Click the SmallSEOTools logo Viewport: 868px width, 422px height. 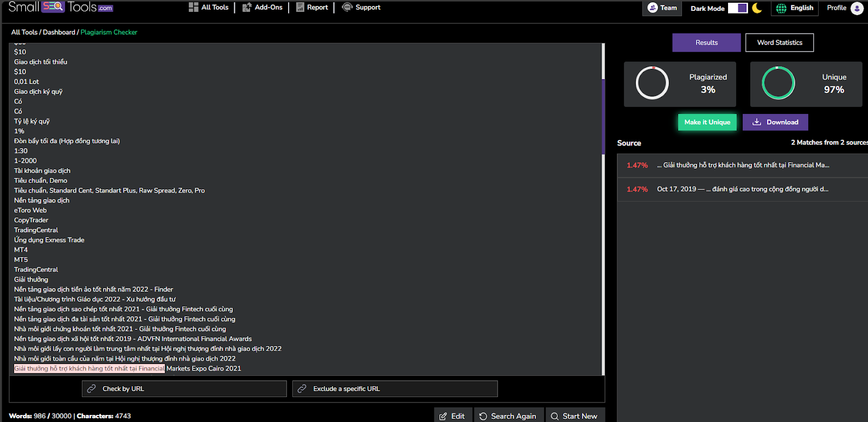(61, 7)
